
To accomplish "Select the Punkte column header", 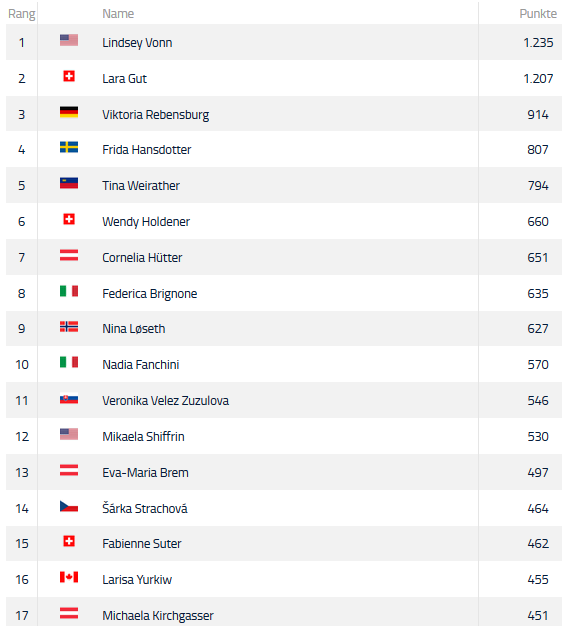I will tap(538, 14).
